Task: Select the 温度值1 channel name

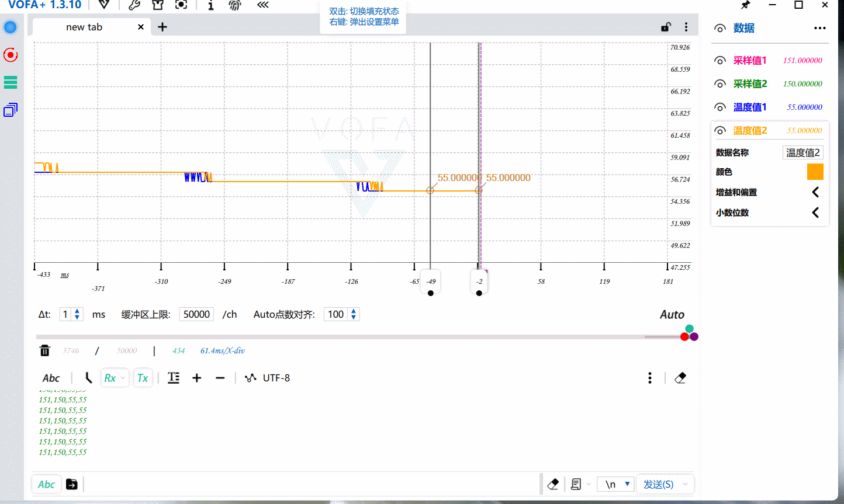Action: [x=750, y=107]
